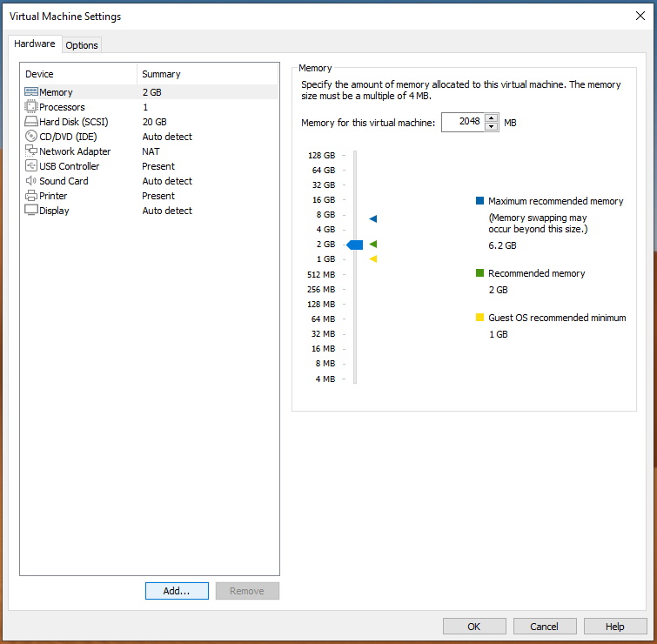Viewport: 657px width, 644px height.
Task: Select the Processors chip icon
Action: tap(31, 106)
